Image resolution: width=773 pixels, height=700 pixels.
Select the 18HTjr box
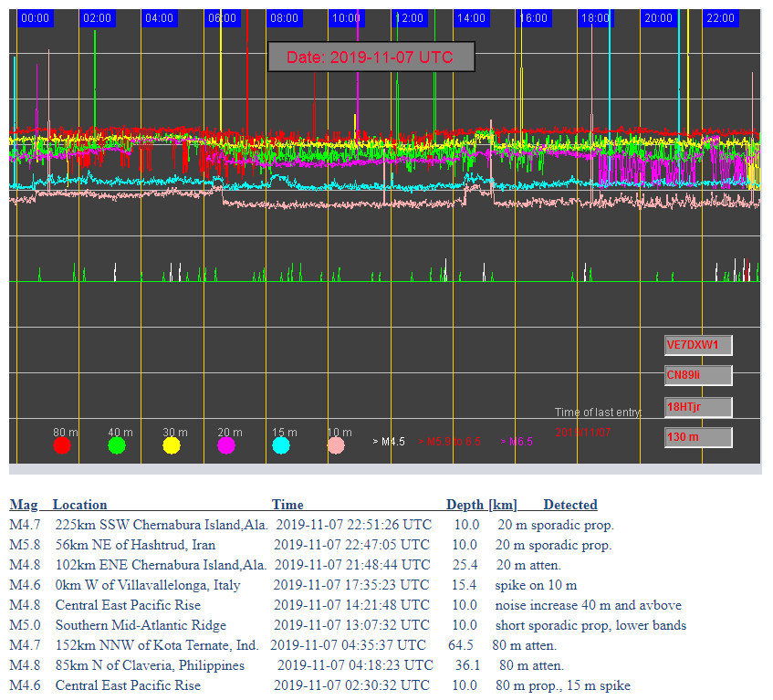[x=698, y=407]
